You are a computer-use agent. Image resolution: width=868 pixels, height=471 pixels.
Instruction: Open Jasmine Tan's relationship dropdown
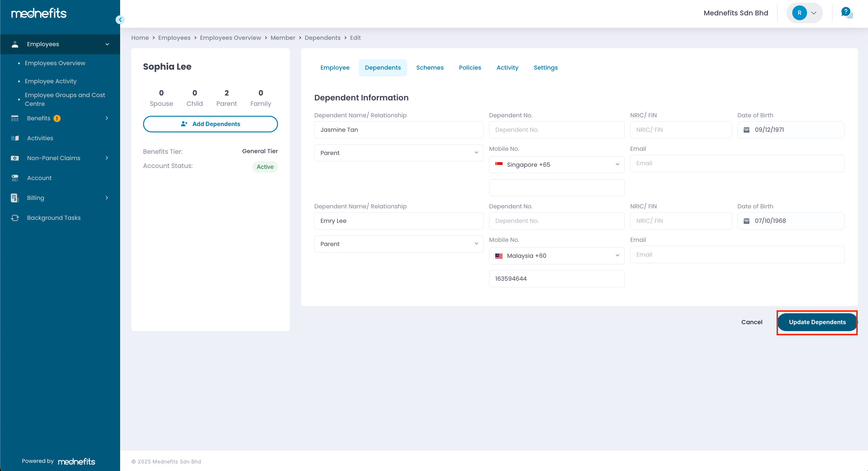399,153
